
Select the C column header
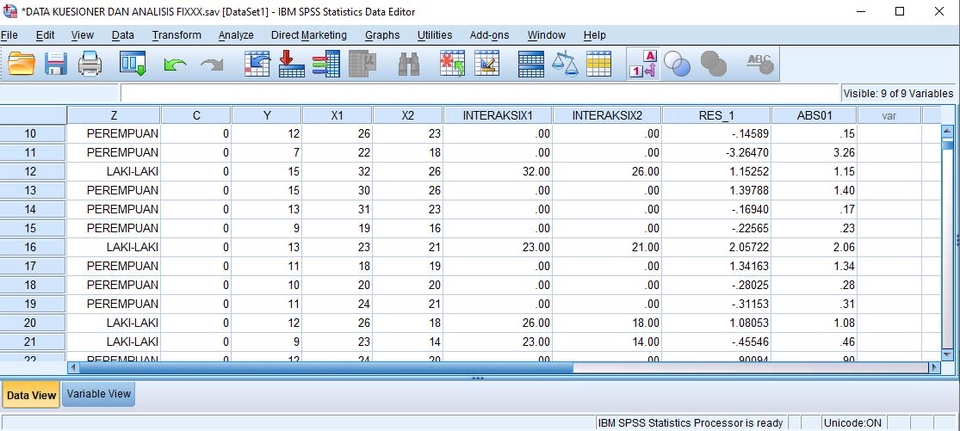point(197,115)
